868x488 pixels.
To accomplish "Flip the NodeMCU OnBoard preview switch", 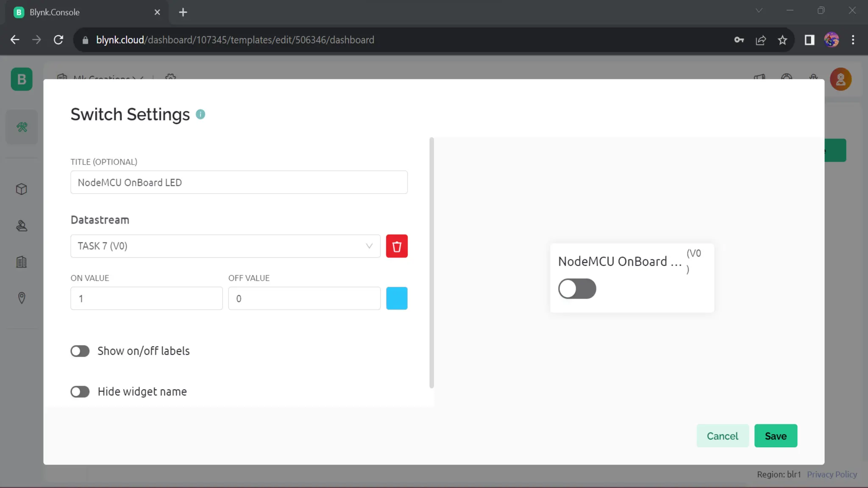I will [x=577, y=289].
